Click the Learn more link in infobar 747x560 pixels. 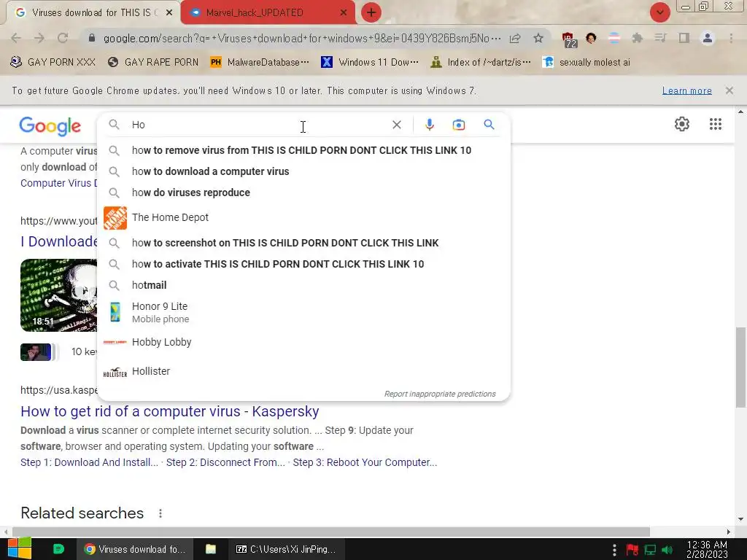click(686, 90)
